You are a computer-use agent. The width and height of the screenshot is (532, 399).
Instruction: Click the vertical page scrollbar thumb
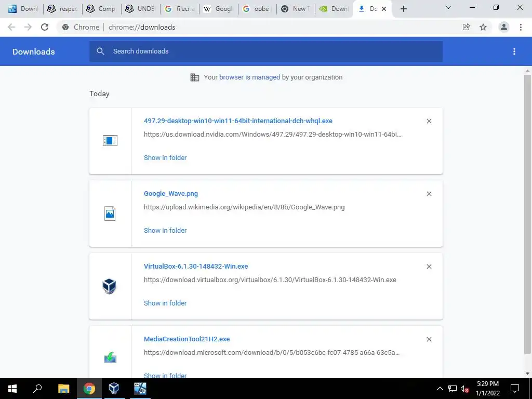tap(527, 214)
